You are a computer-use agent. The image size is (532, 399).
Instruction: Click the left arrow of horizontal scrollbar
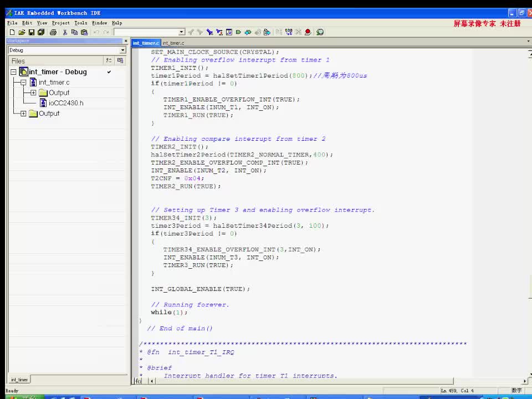pos(152,381)
